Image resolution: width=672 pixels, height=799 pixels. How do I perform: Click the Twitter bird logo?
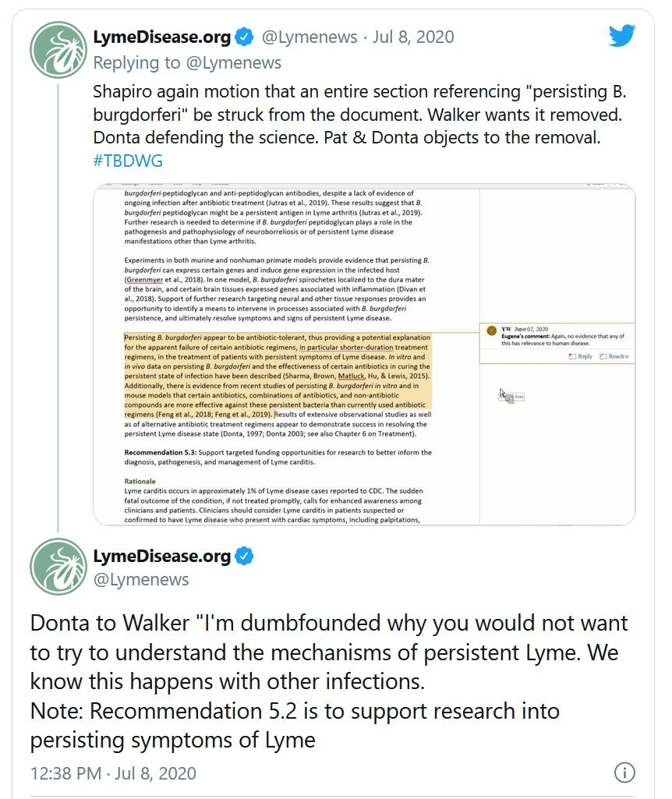click(x=622, y=36)
